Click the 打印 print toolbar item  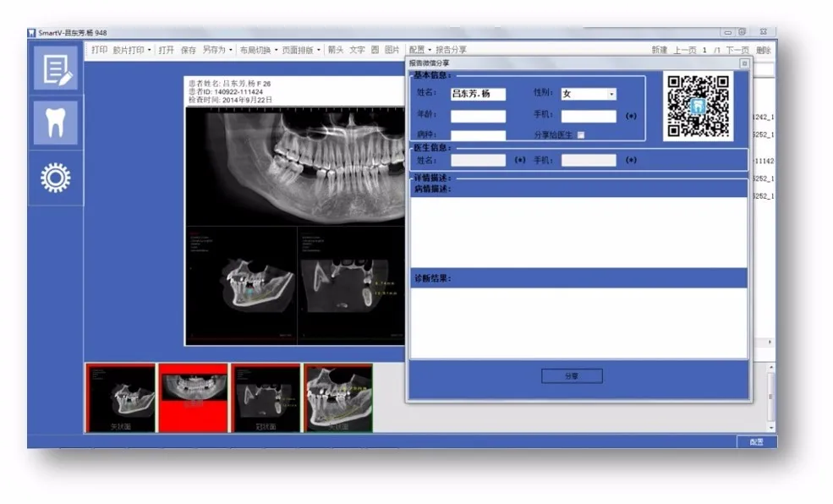pyautogui.click(x=99, y=51)
